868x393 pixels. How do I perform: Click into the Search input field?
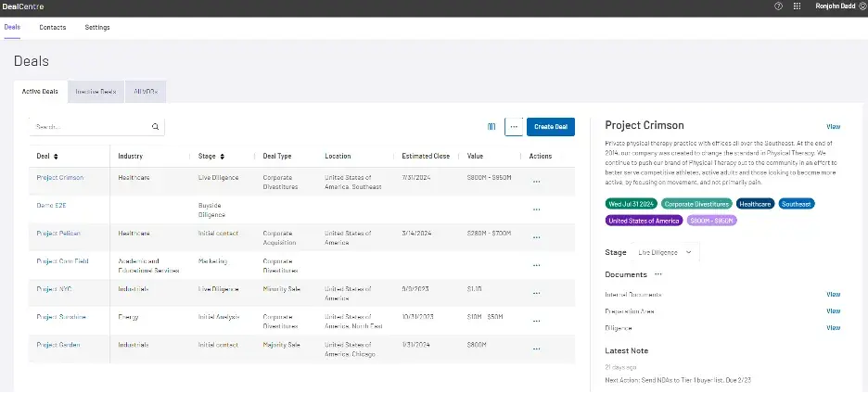(x=90, y=126)
